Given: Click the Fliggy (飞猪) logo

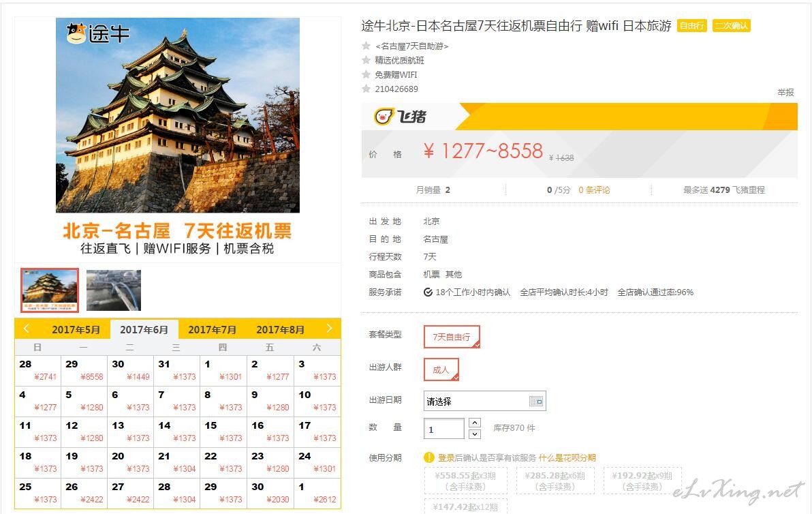Looking at the screenshot, I should [400, 117].
